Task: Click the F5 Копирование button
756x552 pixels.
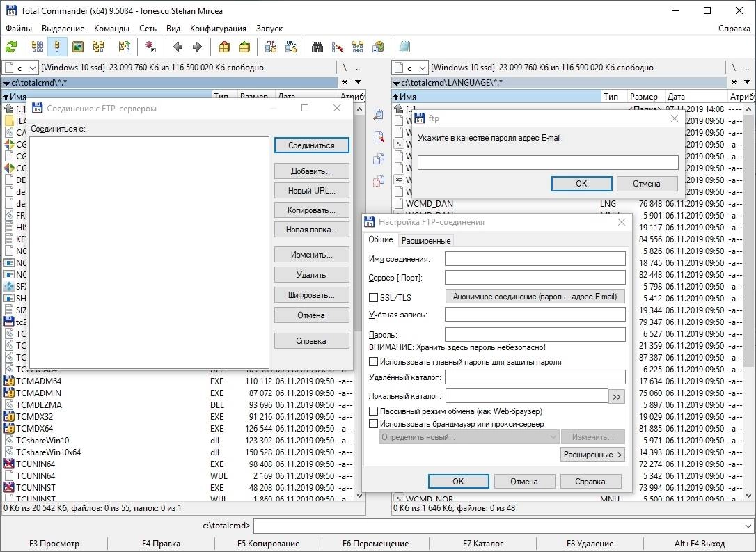Action: pyautogui.click(x=268, y=544)
